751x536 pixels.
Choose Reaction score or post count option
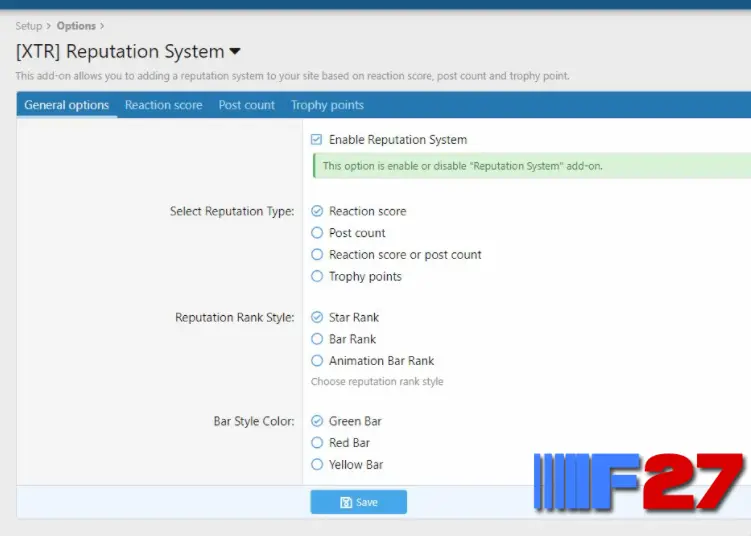pos(317,255)
